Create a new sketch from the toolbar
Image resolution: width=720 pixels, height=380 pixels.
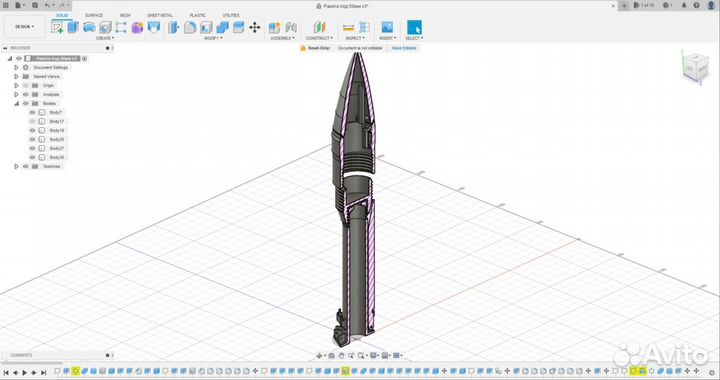point(57,27)
